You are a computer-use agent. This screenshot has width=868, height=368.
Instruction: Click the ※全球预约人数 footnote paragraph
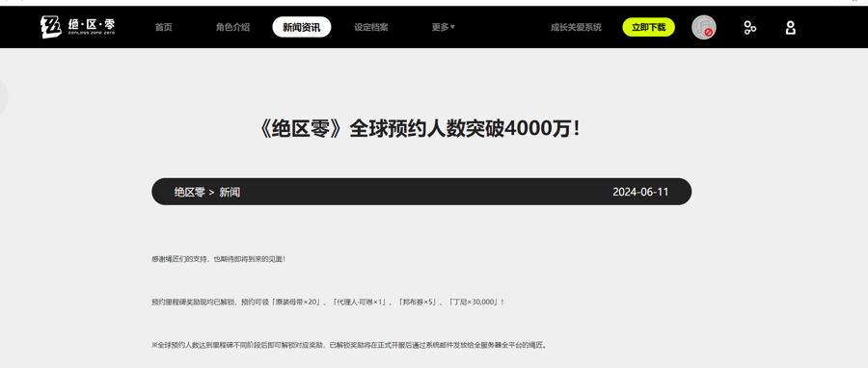(x=350, y=345)
